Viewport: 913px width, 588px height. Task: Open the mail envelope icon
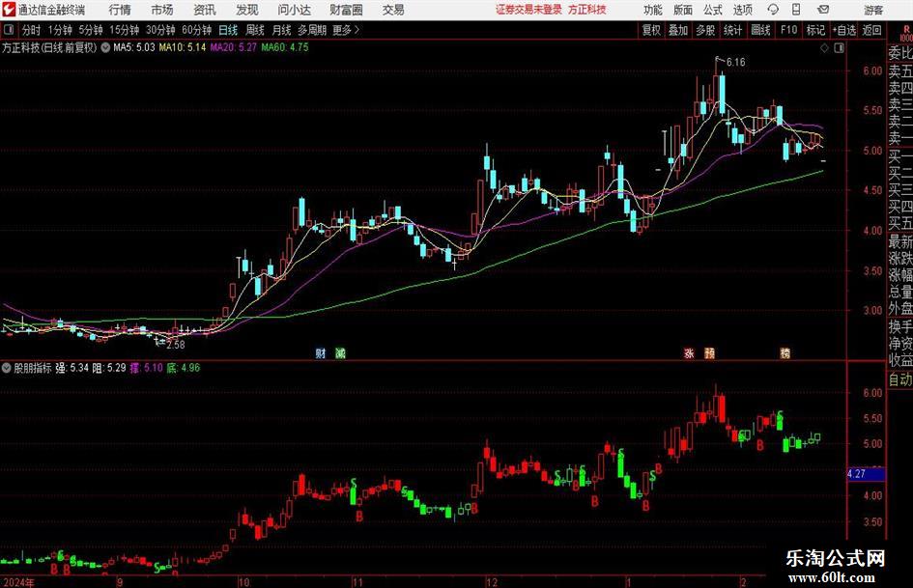(823, 10)
